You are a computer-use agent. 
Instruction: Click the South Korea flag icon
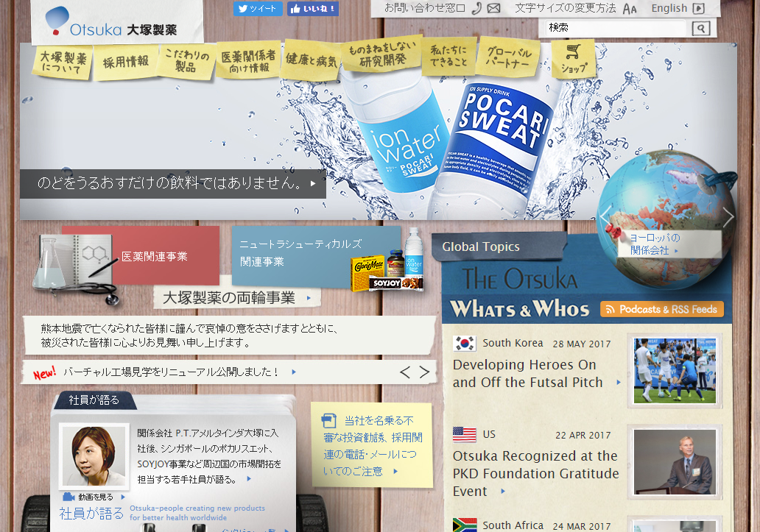point(465,343)
